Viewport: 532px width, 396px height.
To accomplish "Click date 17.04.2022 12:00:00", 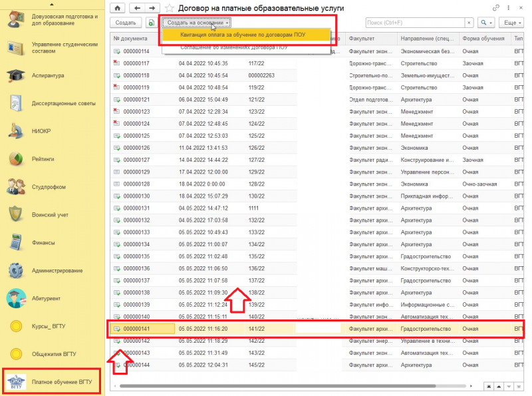I will (203, 172).
